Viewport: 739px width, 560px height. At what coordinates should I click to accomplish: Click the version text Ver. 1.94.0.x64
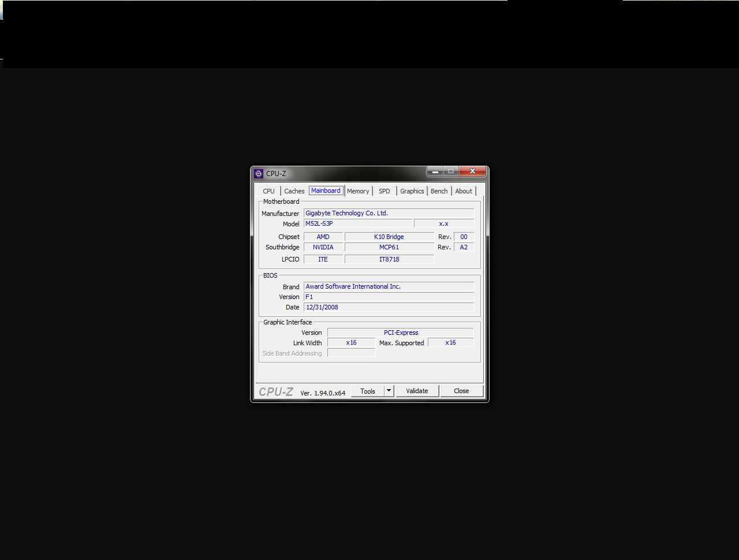click(323, 393)
